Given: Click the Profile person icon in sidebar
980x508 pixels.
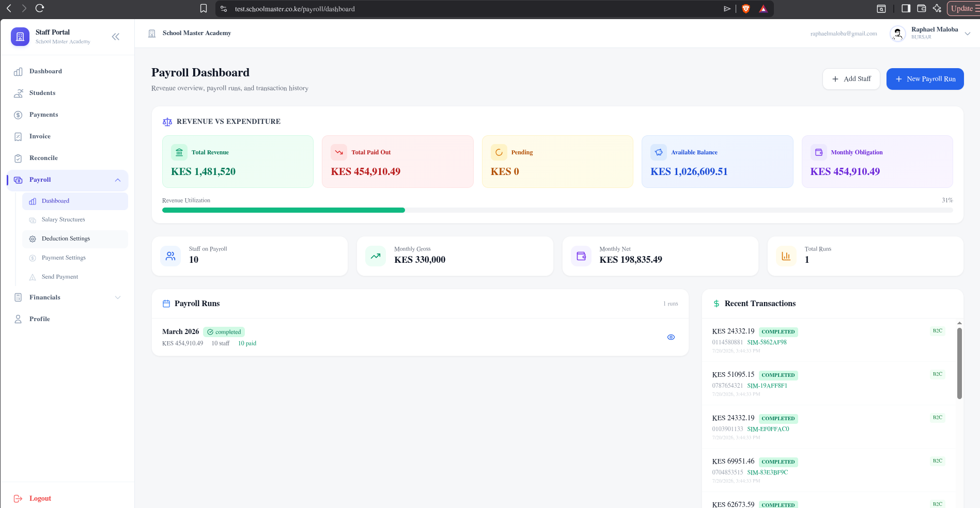Looking at the screenshot, I should [18, 319].
